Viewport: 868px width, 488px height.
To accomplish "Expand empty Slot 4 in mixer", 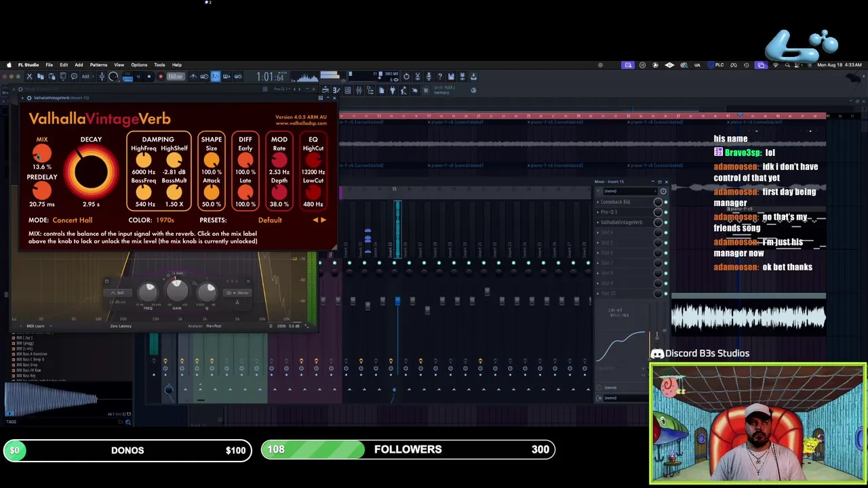I will 598,232.
